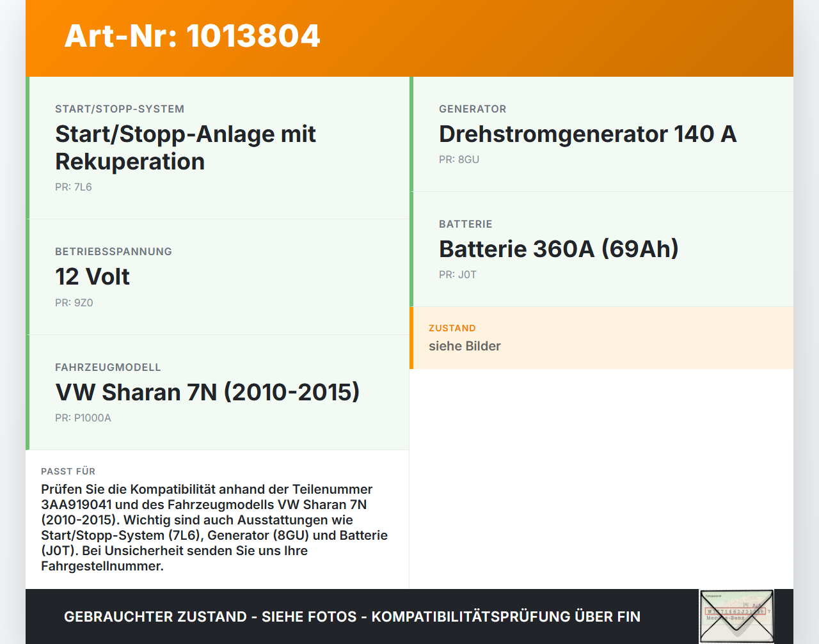Select the Start/Stopp-Anlage mit Rekuperation card
This screenshot has width=819, height=644.
[218, 147]
